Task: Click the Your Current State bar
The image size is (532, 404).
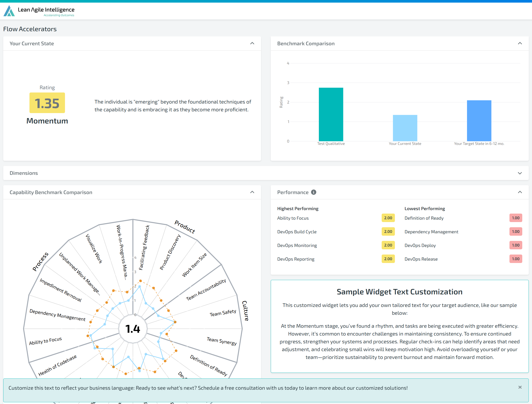Action: point(405,128)
